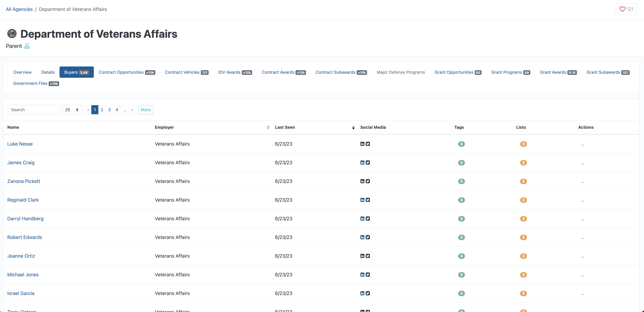
Task: Open Luke Nesse's LinkedIn icon
Action: point(362,144)
